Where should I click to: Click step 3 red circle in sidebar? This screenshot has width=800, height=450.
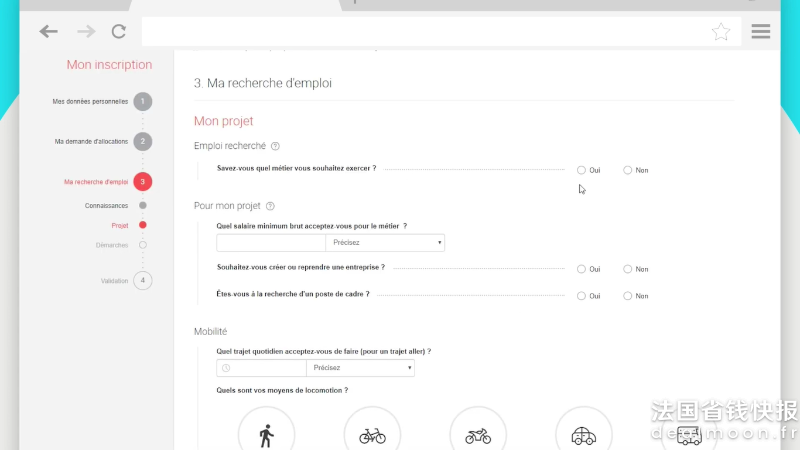click(x=143, y=182)
